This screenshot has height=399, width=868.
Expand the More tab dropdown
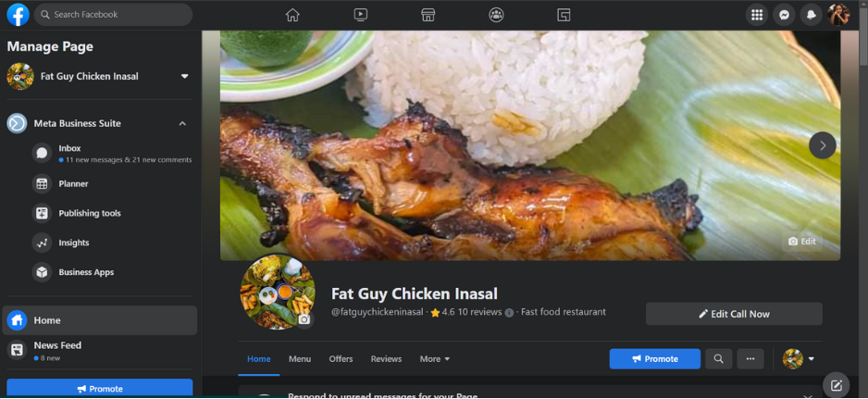coord(435,359)
